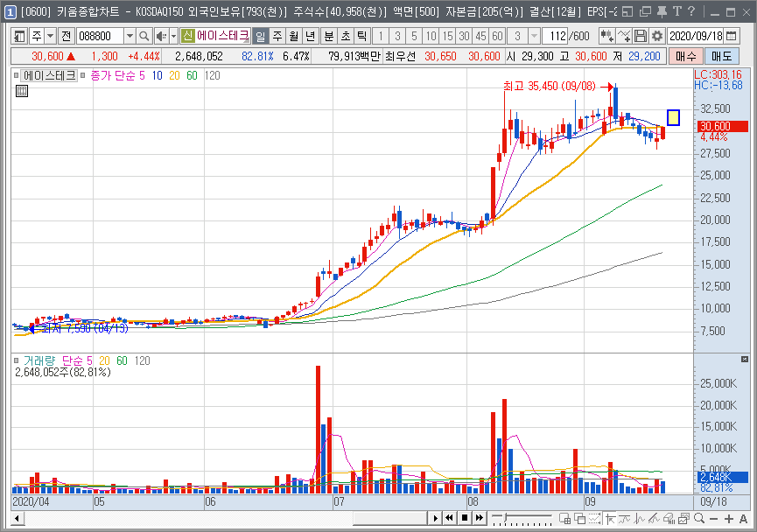The image size is (757, 532).
Task: Click the window layout icon in the title bar
Action: [627, 11]
